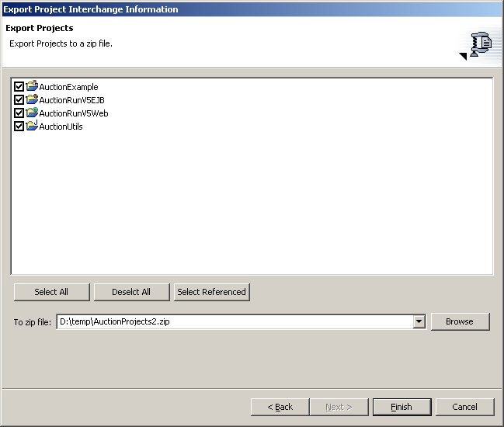Click the Select All button

51,292
